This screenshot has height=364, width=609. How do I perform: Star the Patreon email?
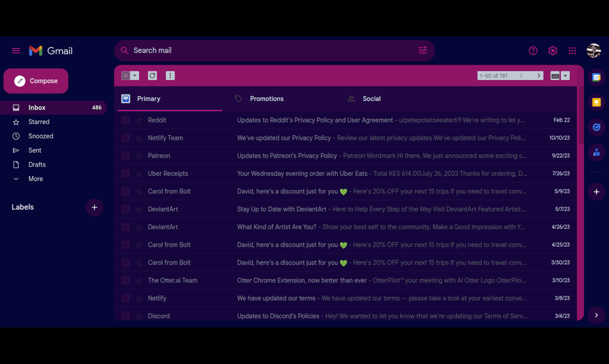click(139, 156)
